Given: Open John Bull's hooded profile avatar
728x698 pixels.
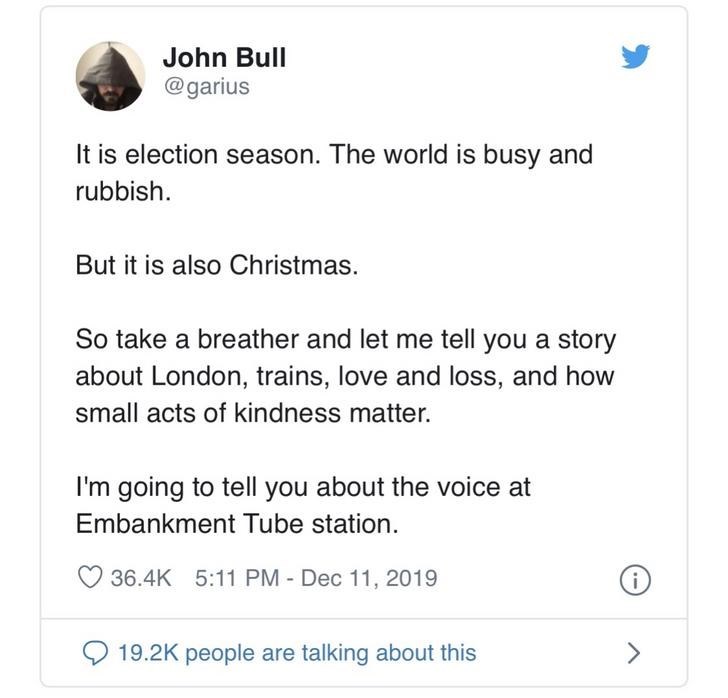Looking at the screenshot, I should [x=110, y=76].
